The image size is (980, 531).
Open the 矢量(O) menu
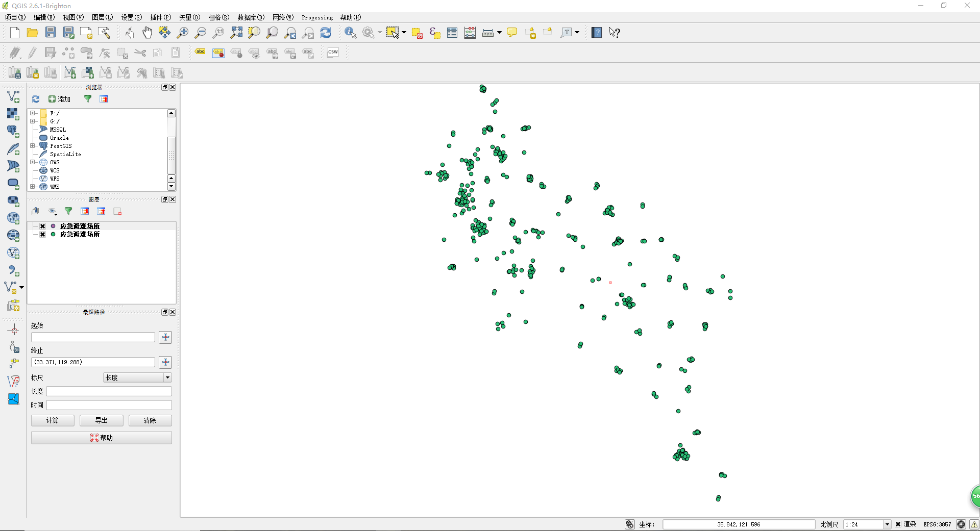point(189,17)
